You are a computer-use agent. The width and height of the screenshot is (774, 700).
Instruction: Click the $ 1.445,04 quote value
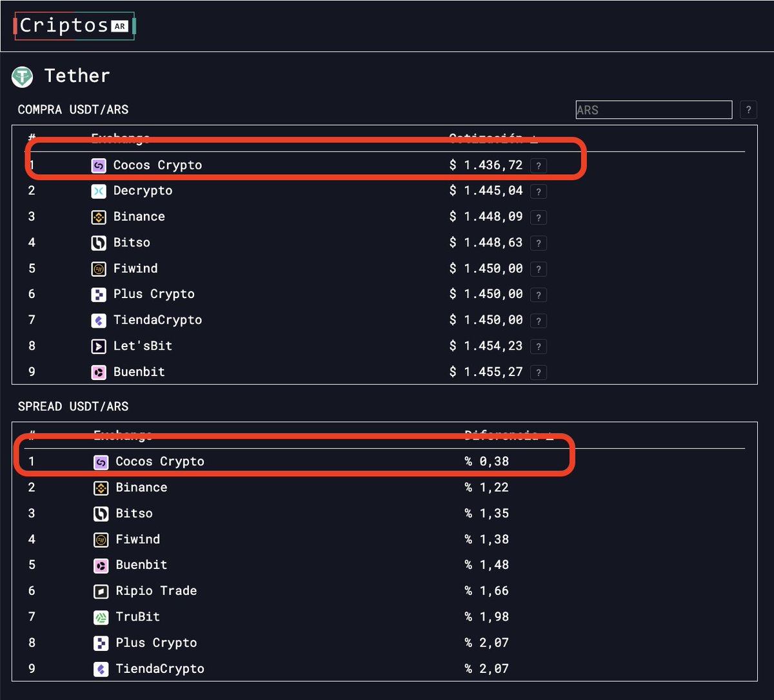tap(486, 191)
